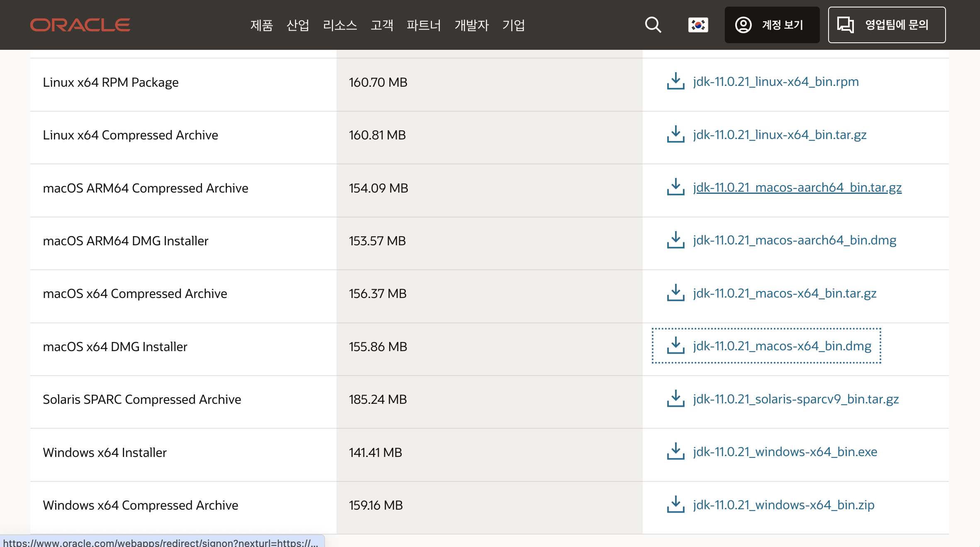
Task: Open the 제품 navigation menu
Action: 261,25
